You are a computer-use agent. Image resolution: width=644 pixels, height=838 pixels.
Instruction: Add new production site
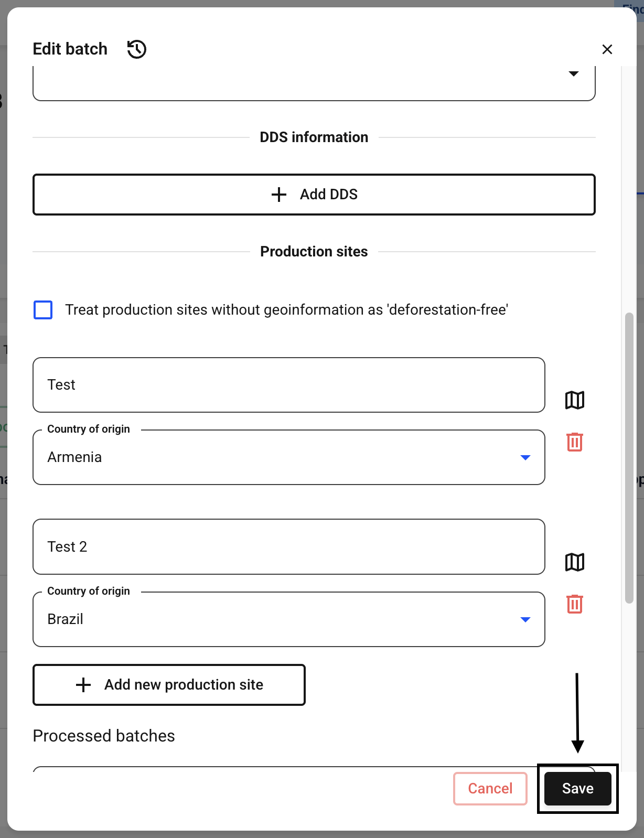click(x=169, y=685)
